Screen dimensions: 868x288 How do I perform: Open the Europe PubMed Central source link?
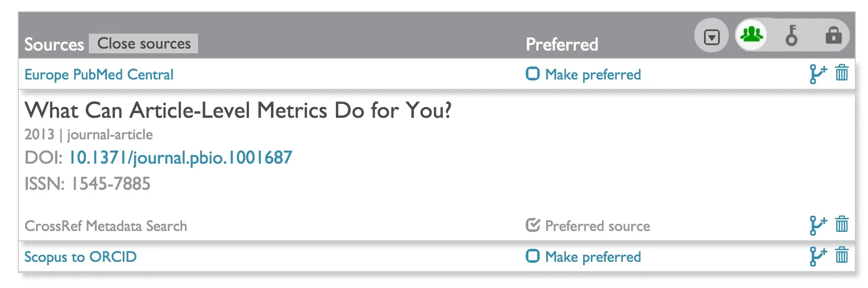(x=99, y=74)
